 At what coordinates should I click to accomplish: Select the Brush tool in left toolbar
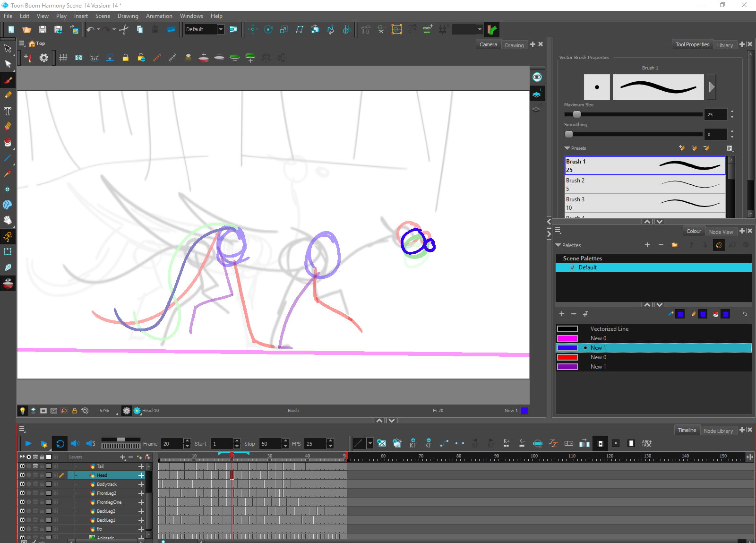coord(8,80)
